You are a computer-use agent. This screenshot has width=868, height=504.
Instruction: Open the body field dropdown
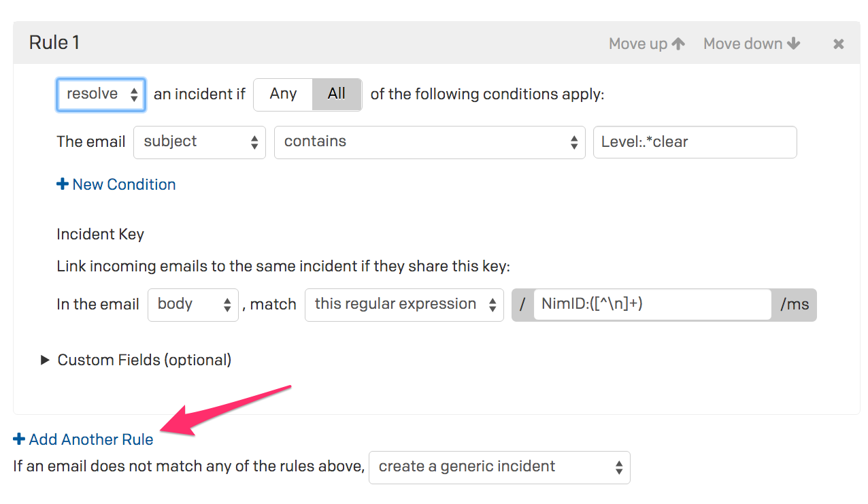point(193,305)
